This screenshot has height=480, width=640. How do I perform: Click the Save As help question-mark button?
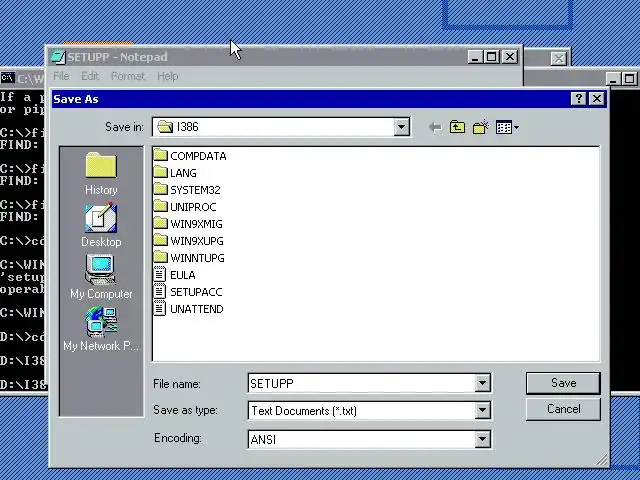click(x=579, y=99)
